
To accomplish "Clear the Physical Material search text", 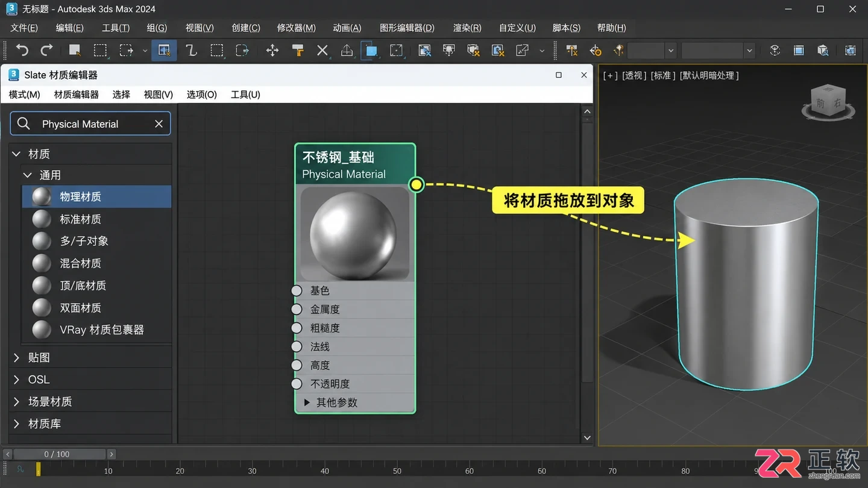I will click(159, 124).
